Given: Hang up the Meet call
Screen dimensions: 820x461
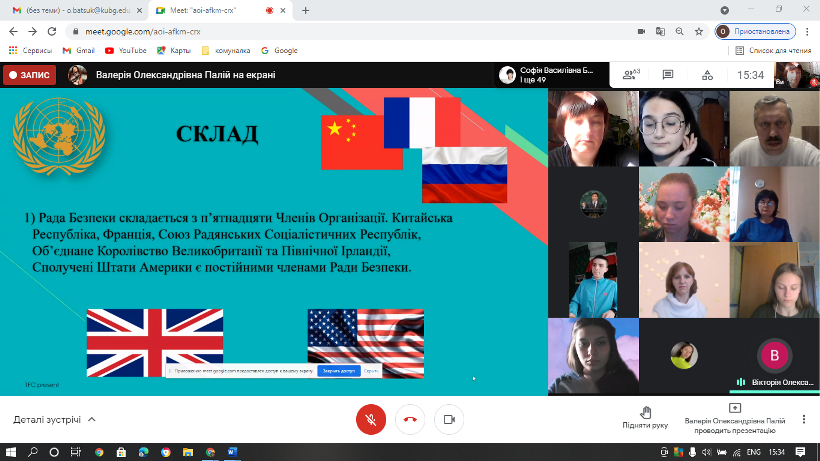Looking at the screenshot, I should (x=410, y=420).
